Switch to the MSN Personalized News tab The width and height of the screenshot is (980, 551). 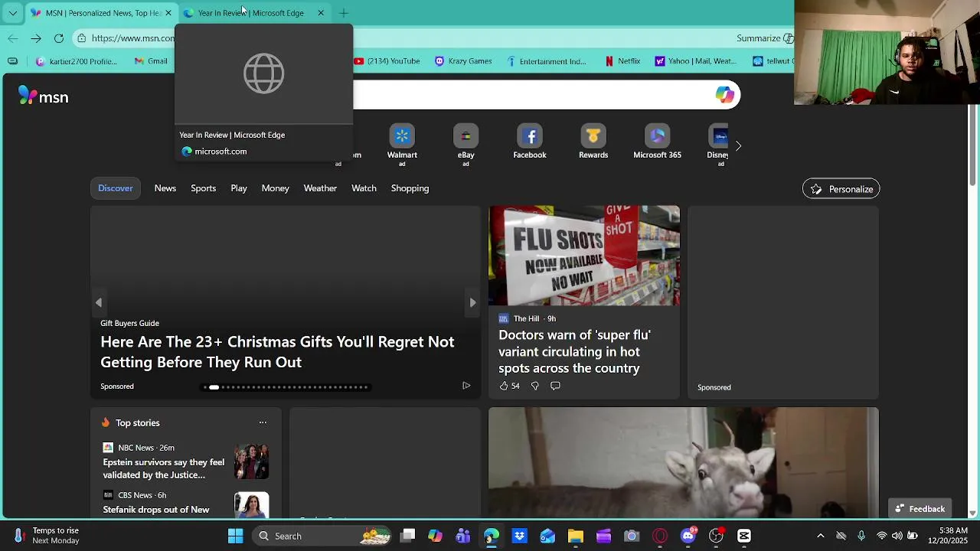point(101,13)
